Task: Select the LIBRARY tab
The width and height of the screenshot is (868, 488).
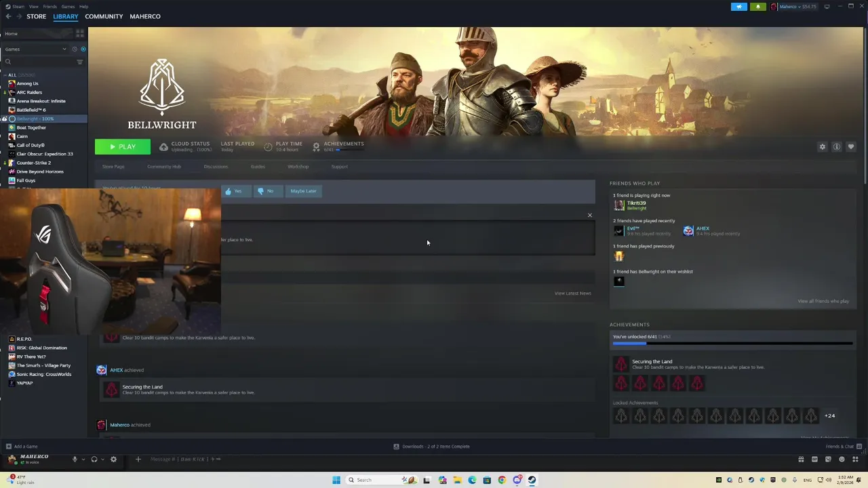Action: click(66, 16)
